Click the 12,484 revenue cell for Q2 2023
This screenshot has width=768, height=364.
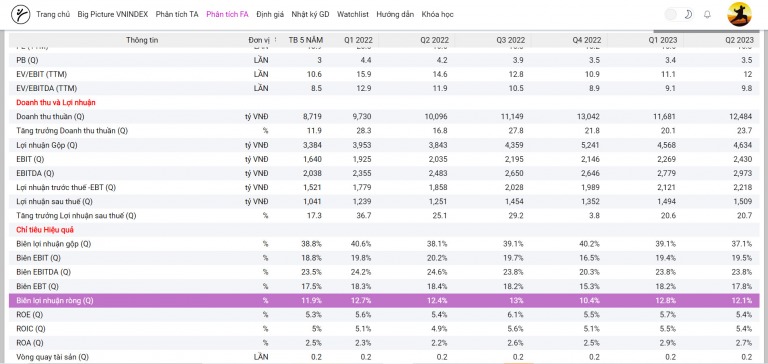tap(742, 117)
